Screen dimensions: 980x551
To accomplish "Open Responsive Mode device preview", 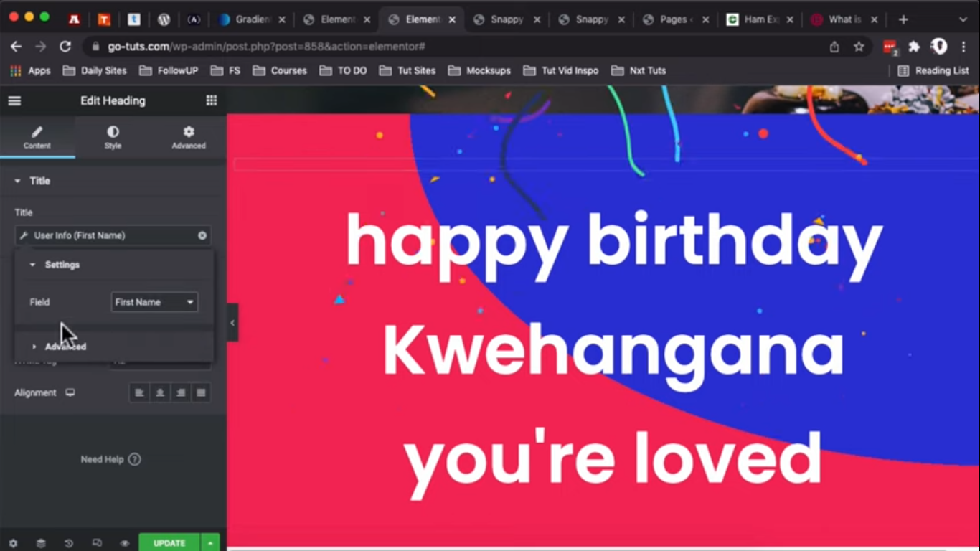I will point(97,543).
